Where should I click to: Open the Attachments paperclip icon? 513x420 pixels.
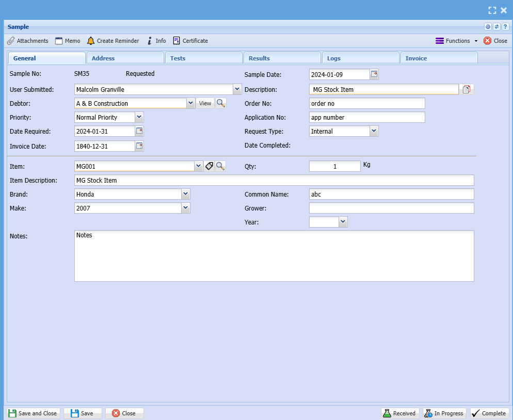tap(11, 41)
